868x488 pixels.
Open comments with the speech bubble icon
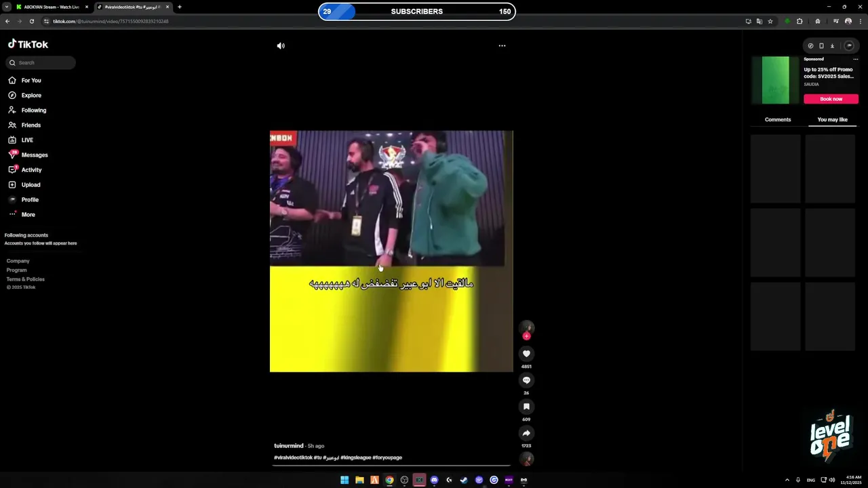[526, 380]
